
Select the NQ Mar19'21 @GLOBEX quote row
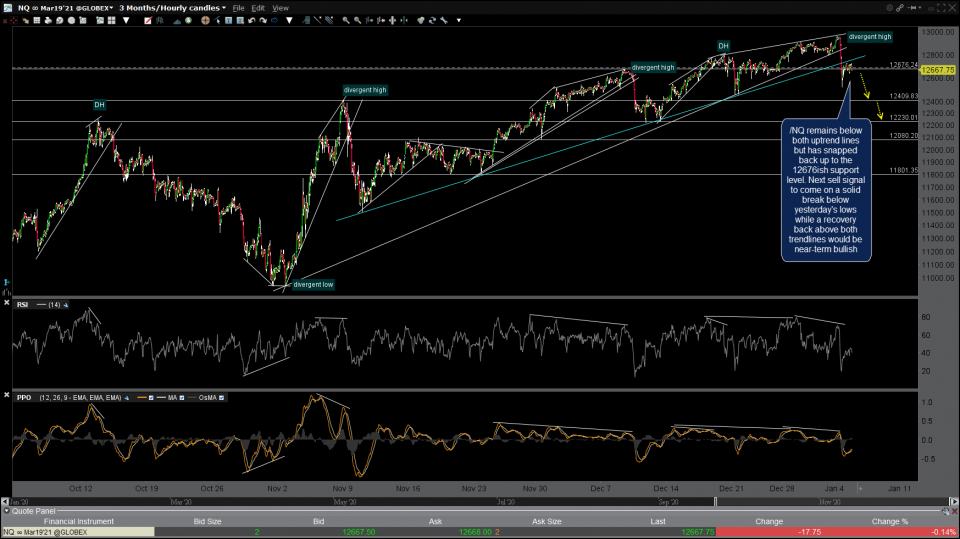pyautogui.click(x=480, y=532)
